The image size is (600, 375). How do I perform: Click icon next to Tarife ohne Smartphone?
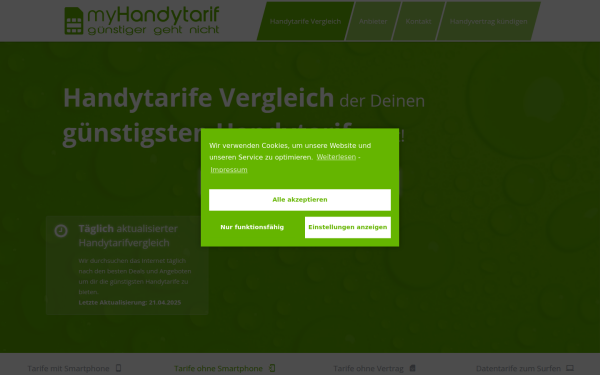(x=272, y=368)
